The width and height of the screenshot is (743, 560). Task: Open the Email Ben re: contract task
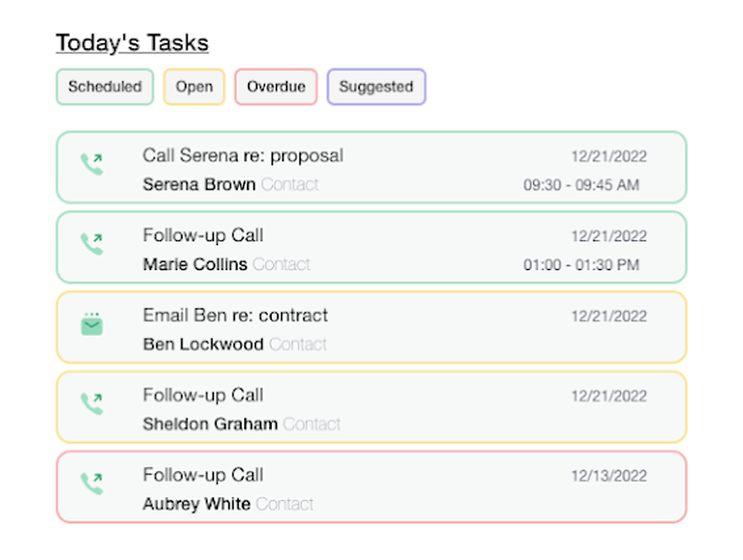[x=235, y=316]
